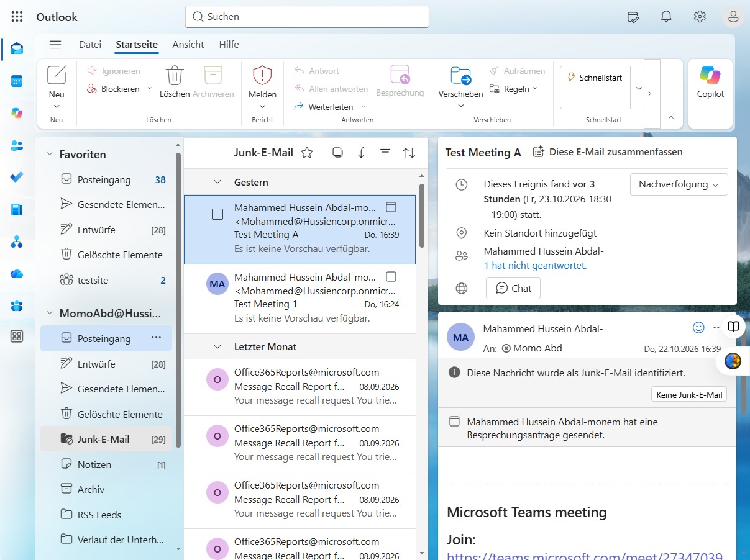Screen dimensions: 750x560
Task: Click the account profile avatar
Action: (733, 17)
